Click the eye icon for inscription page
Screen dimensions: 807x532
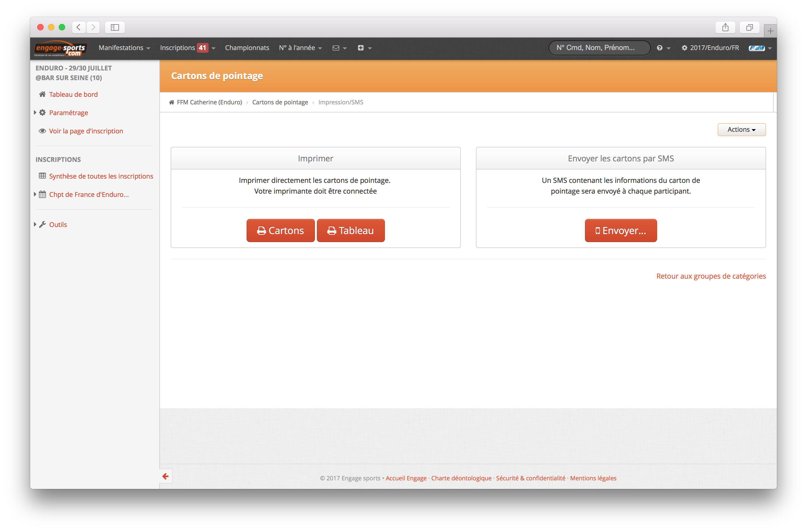point(42,131)
